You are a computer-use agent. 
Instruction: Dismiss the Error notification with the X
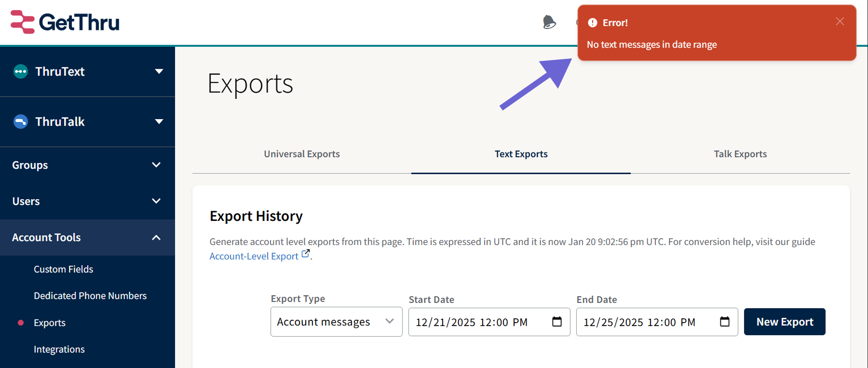tap(840, 21)
